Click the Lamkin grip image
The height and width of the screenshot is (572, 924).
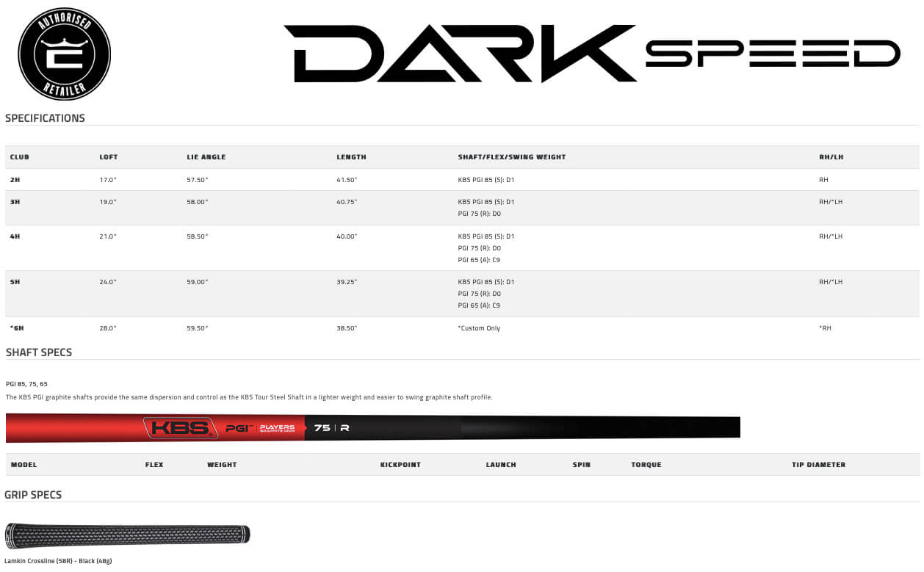127,535
